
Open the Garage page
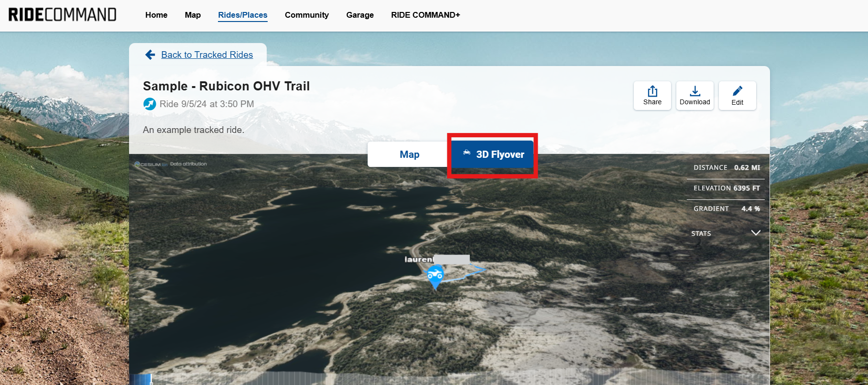360,15
